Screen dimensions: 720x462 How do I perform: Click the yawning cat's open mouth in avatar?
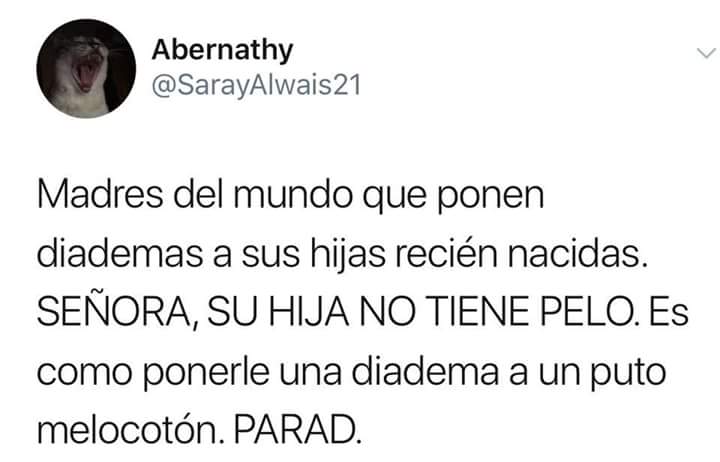tap(85, 73)
